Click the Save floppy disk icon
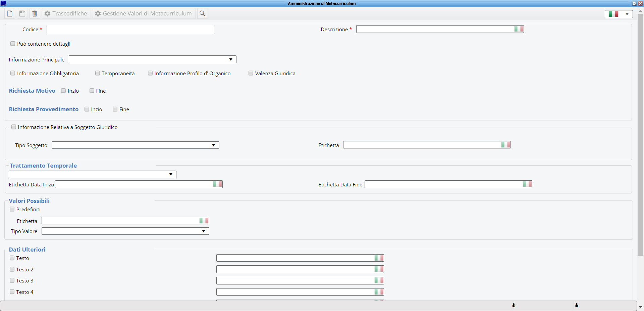 22,13
